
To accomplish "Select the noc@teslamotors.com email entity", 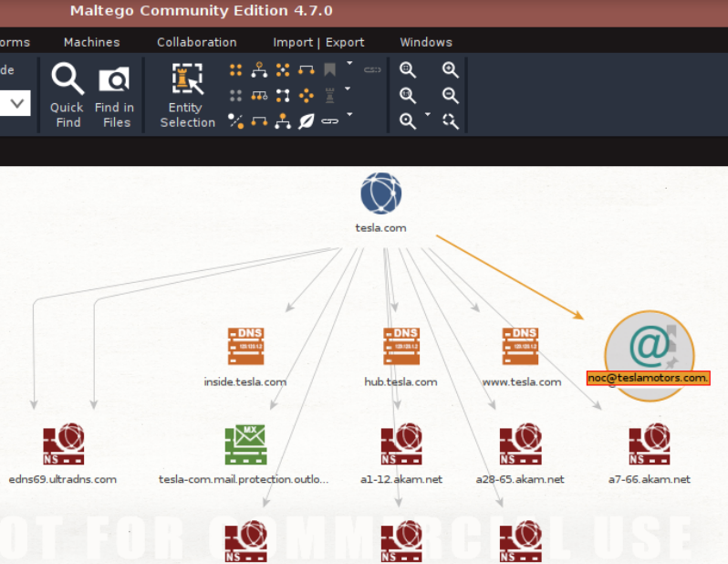I will pyautogui.click(x=650, y=347).
